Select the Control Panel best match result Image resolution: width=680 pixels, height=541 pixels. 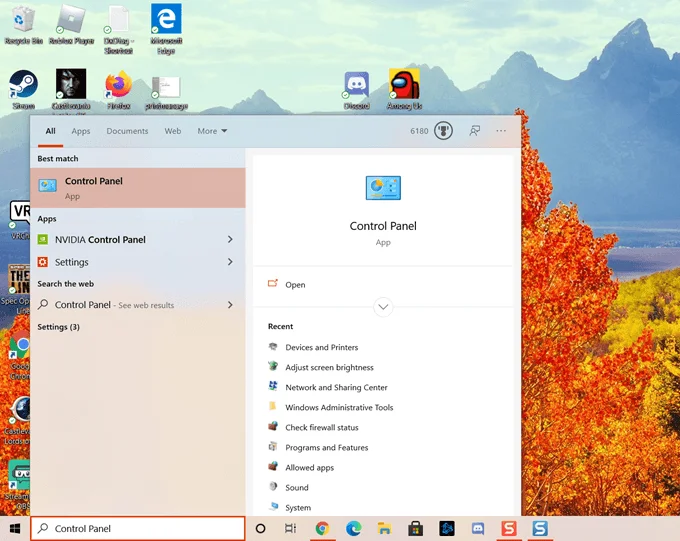coord(138,188)
